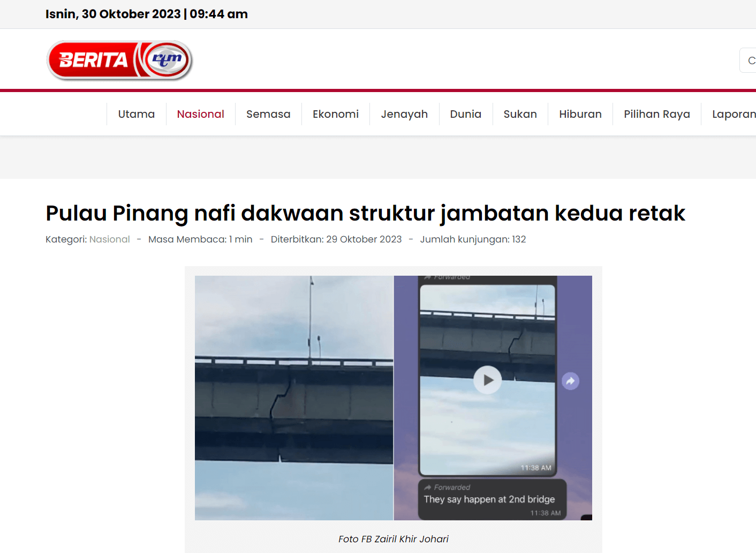Click the "They say happen at 2nd bridge" message
Viewport: 756px width, 553px height.
click(x=489, y=499)
